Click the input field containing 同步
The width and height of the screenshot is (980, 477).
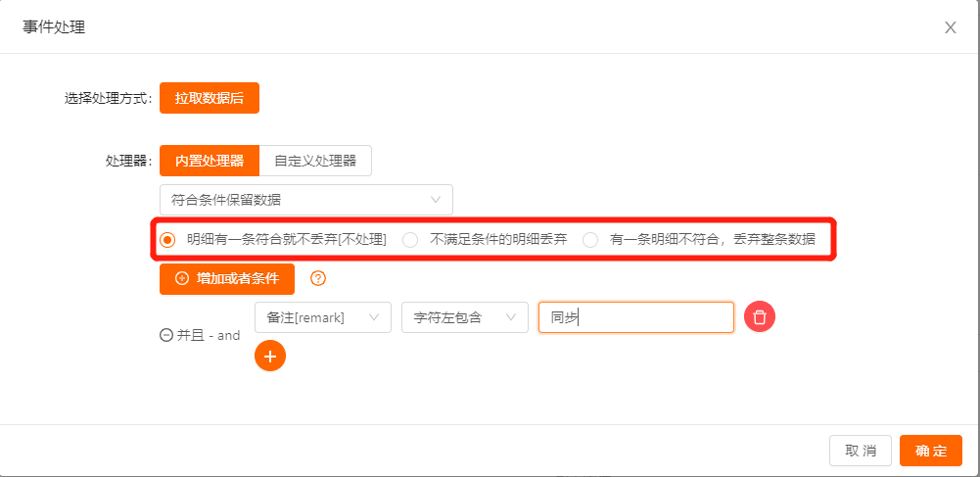[x=635, y=317]
